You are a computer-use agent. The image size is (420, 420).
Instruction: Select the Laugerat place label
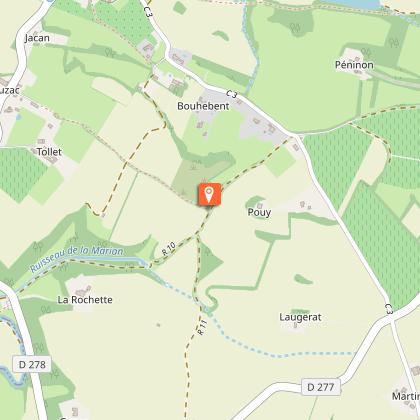pos(300,317)
